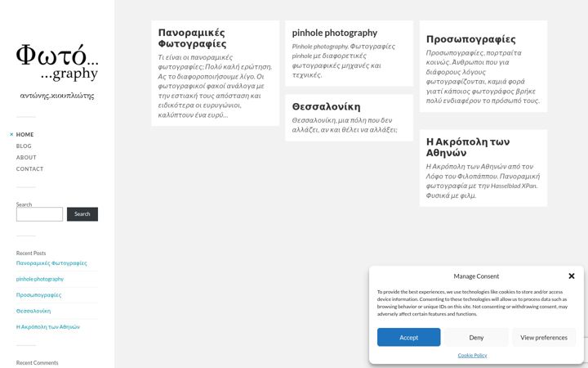Deny cookie consent
Screen dimensions: 588x368
tap(476, 337)
